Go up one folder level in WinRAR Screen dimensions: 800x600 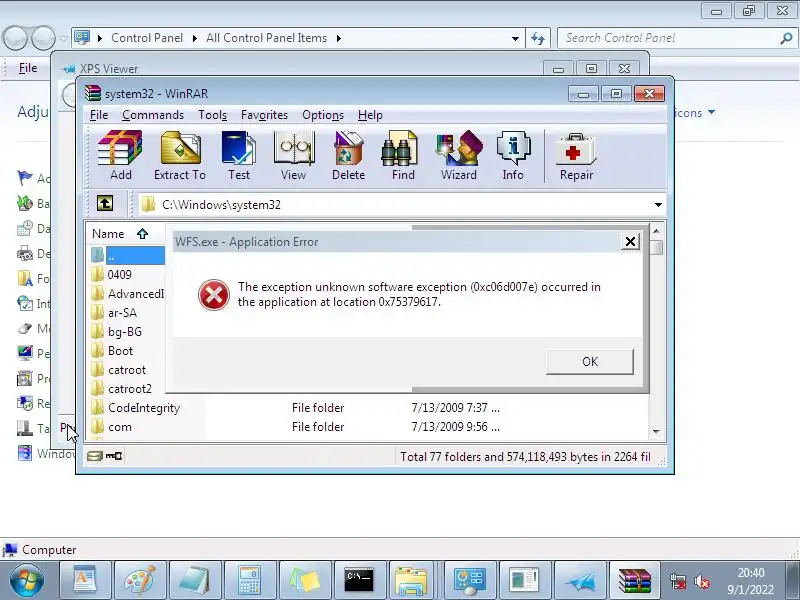[x=105, y=204]
